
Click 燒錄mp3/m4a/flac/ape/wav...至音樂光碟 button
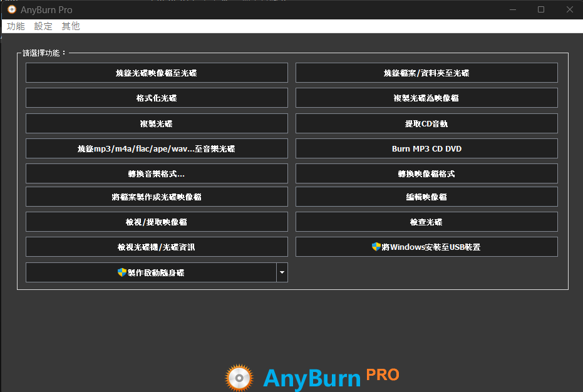[x=157, y=149]
